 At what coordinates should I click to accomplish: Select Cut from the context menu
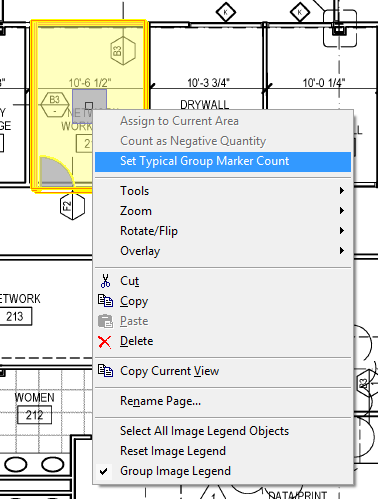point(223,281)
